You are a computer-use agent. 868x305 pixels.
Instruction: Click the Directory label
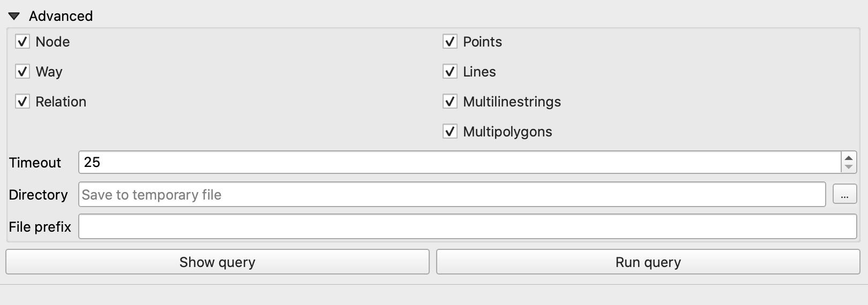tap(38, 195)
